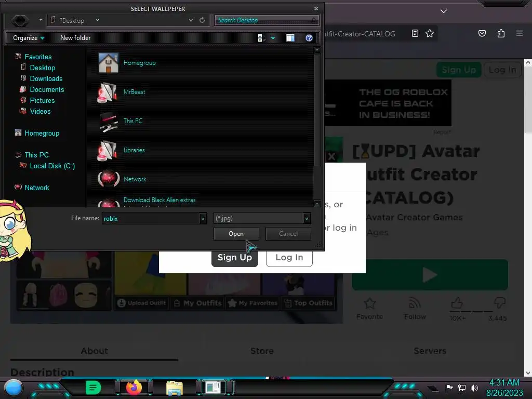Click Sign Up in the Roblox popup
Screen dimensions: 532x399
point(235,258)
